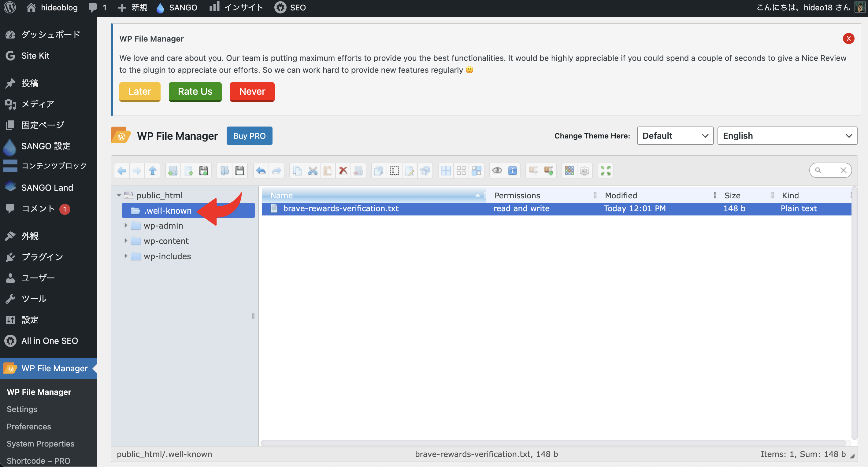Click the Extract archive toolbar icon
The image size is (868, 467).
533,171
